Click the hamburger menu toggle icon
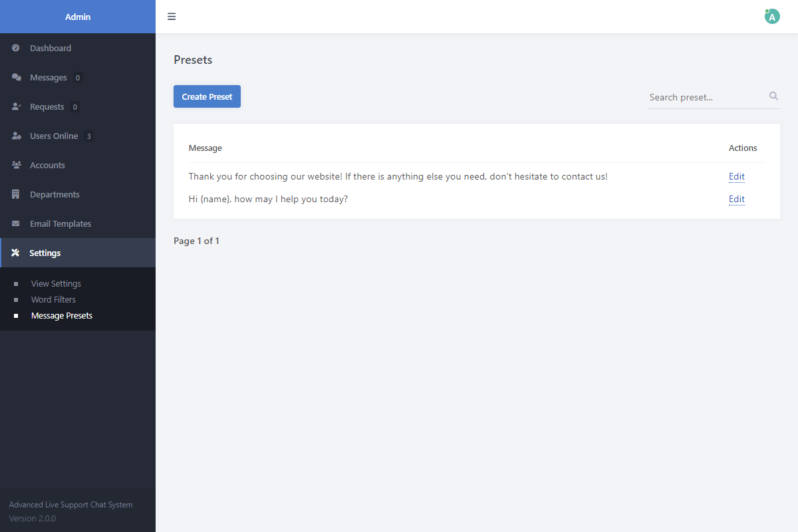 [172, 17]
